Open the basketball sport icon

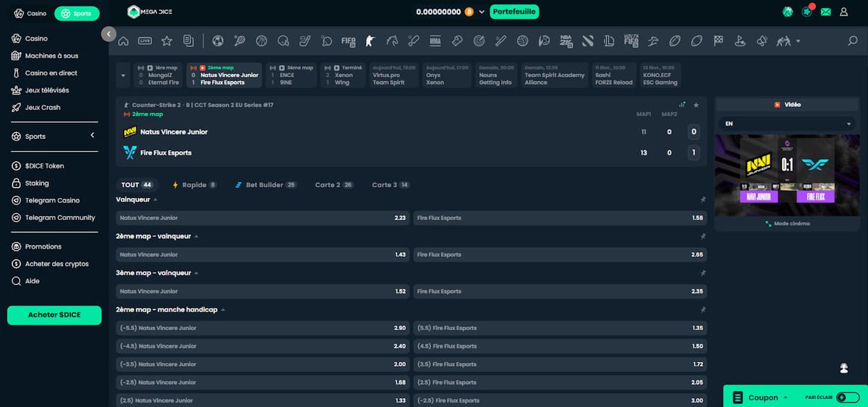[261, 41]
